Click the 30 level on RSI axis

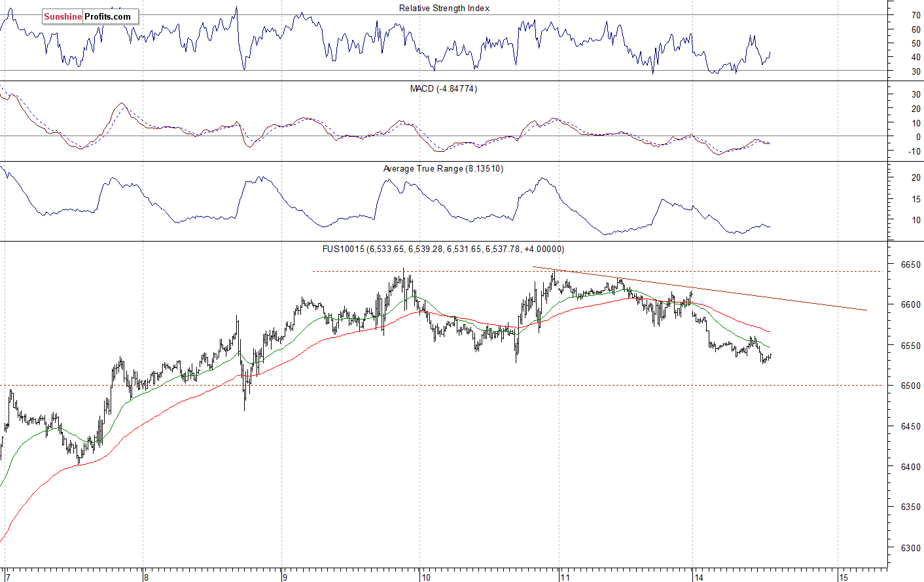click(x=916, y=72)
